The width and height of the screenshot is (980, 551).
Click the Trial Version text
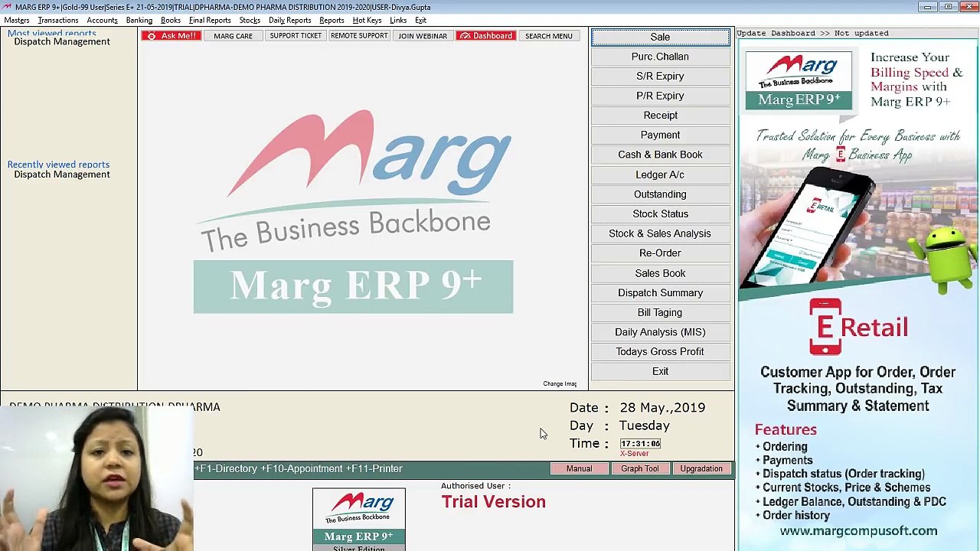pyautogui.click(x=493, y=502)
